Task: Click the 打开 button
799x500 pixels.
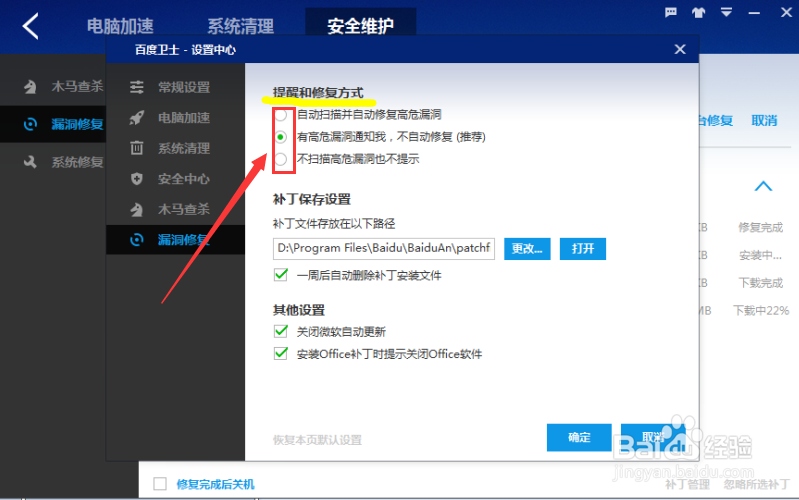Action: click(x=582, y=249)
